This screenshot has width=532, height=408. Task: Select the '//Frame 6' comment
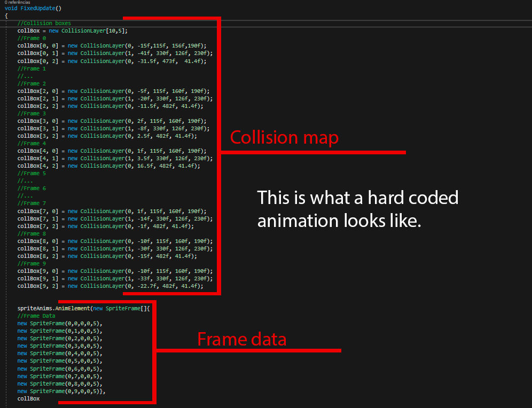32,188
